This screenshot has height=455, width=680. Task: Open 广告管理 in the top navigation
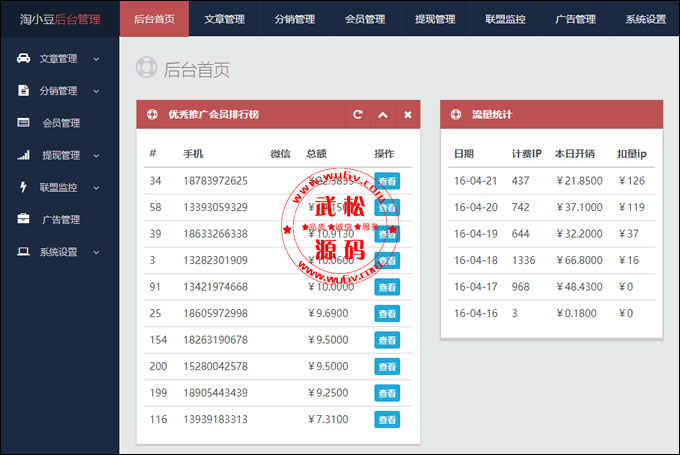tap(576, 19)
